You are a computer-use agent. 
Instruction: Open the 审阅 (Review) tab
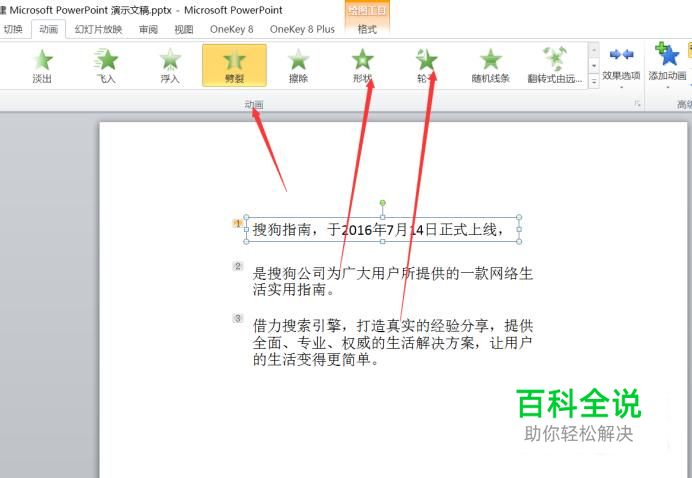pos(148,29)
